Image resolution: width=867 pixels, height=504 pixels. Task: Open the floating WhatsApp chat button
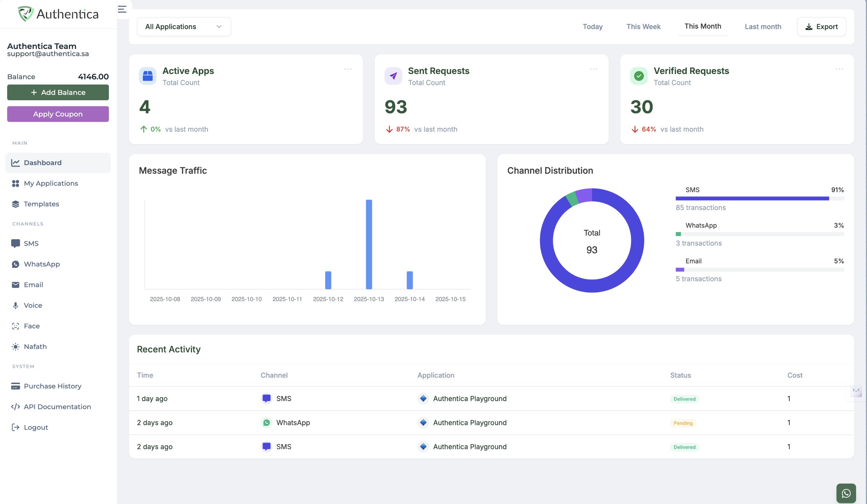(x=846, y=493)
